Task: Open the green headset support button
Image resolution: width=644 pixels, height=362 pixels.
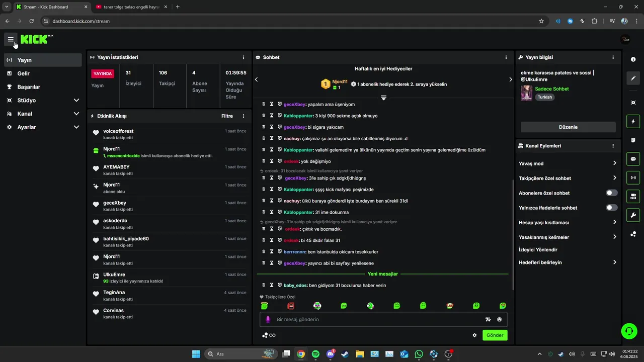Action: pyautogui.click(x=629, y=331)
